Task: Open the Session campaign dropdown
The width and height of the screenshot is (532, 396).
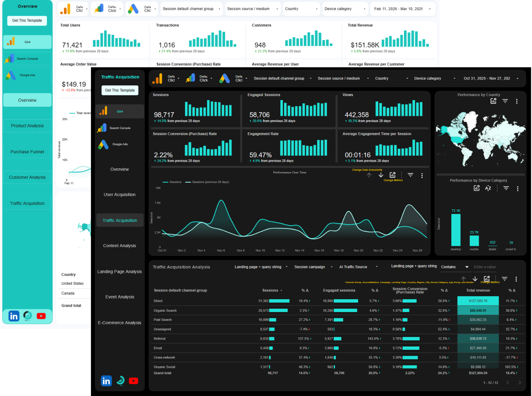Action: click(x=313, y=267)
